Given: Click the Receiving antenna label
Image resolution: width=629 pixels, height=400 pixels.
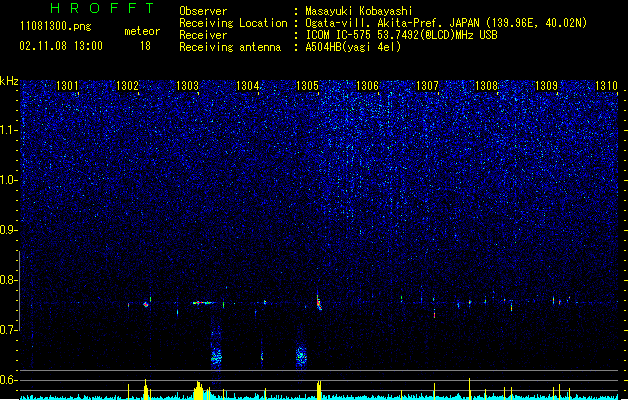Looking at the screenshot, I should pos(230,47).
